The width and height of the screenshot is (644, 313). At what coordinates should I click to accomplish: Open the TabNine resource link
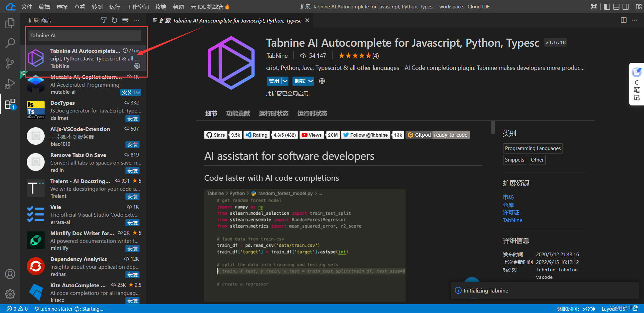tap(513, 220)
